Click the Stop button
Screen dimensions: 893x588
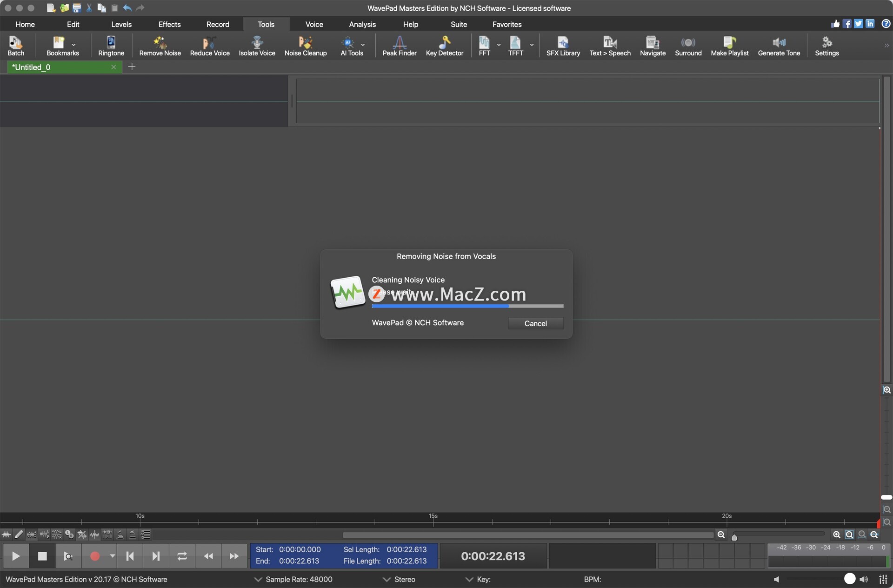[x=42, y=556]
